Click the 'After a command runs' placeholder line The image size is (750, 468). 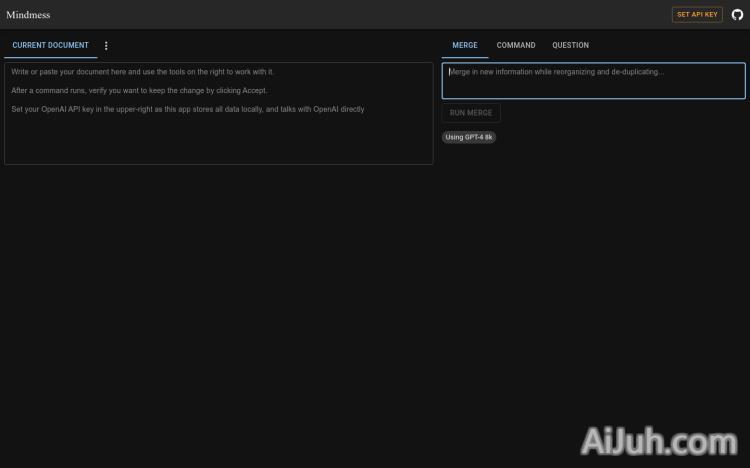tap(139, 90)
